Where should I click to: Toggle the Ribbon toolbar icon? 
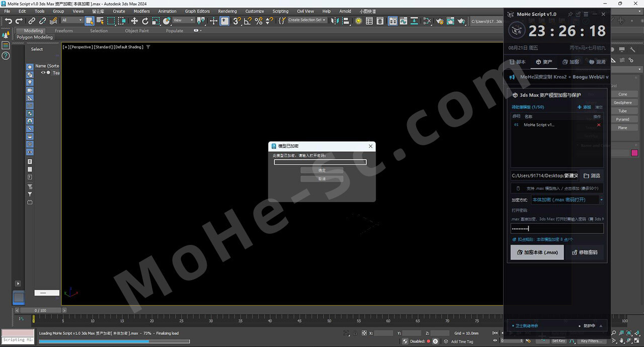click(x=392, y=21)
